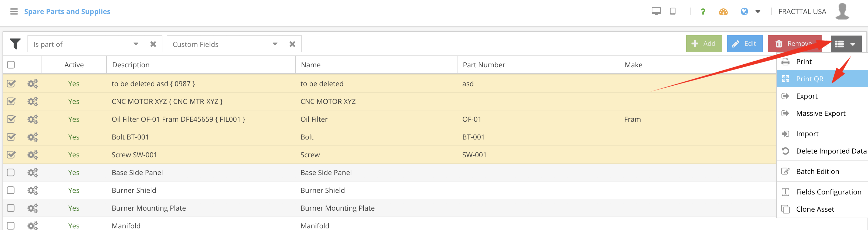The width and height of the screenshot is (868, 230).
Task: Open the orange dashboard gauge icon
Action: click(723, 12)
